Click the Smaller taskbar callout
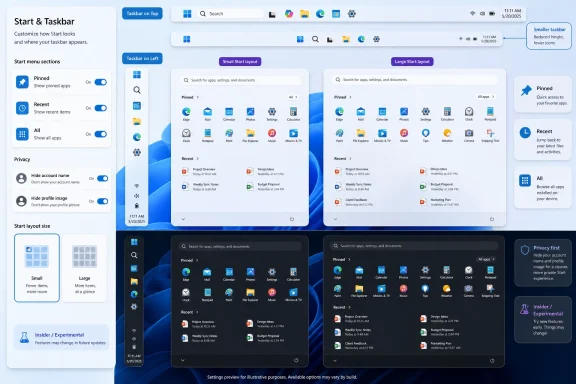This screenshot has width=576, height=384. (x=549, y=36)
